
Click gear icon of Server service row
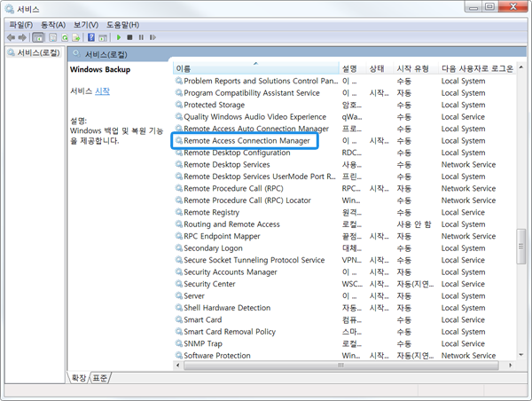179,295
